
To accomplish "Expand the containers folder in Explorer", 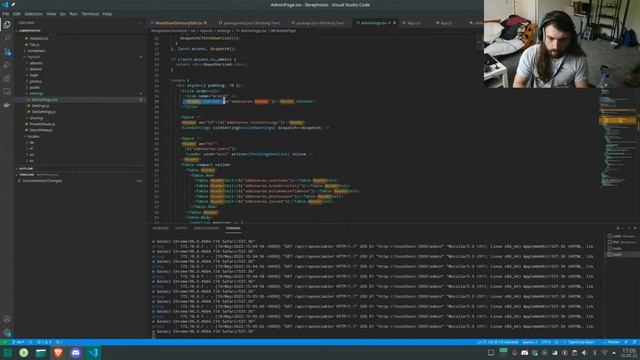I will (x=36, y=51).
